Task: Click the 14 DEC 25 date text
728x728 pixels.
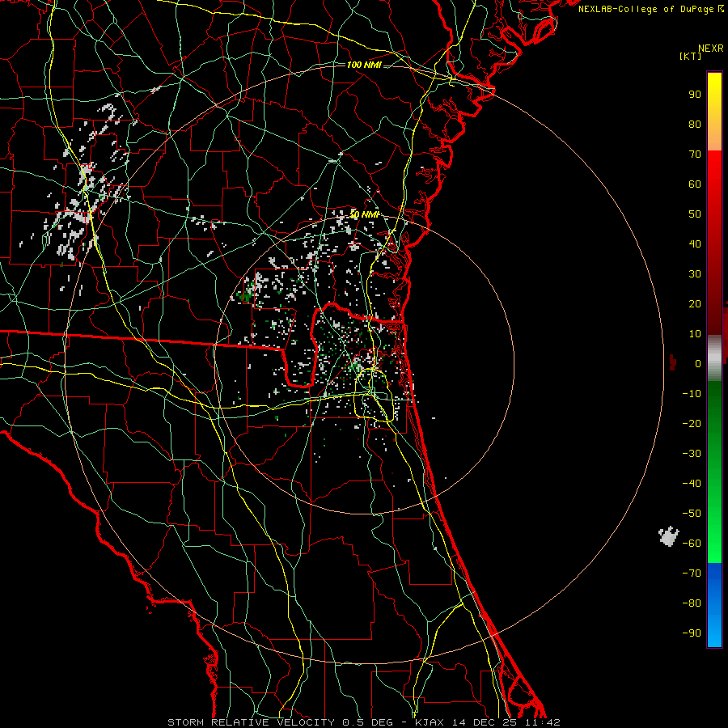Action: (483, 722)
